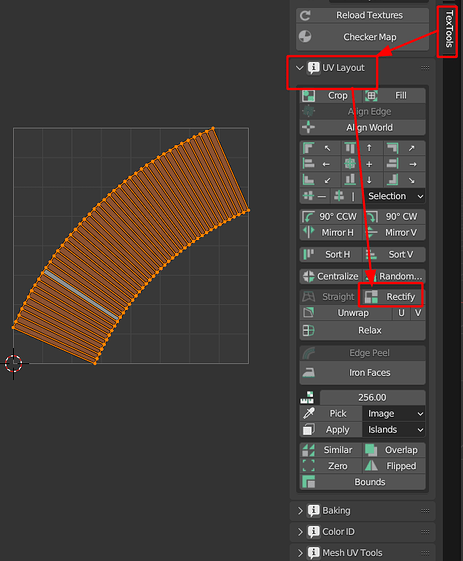The image size is (463, 561).
Task: Select Zero area faces
Action: pyautogui.click(x=331, y=466)
